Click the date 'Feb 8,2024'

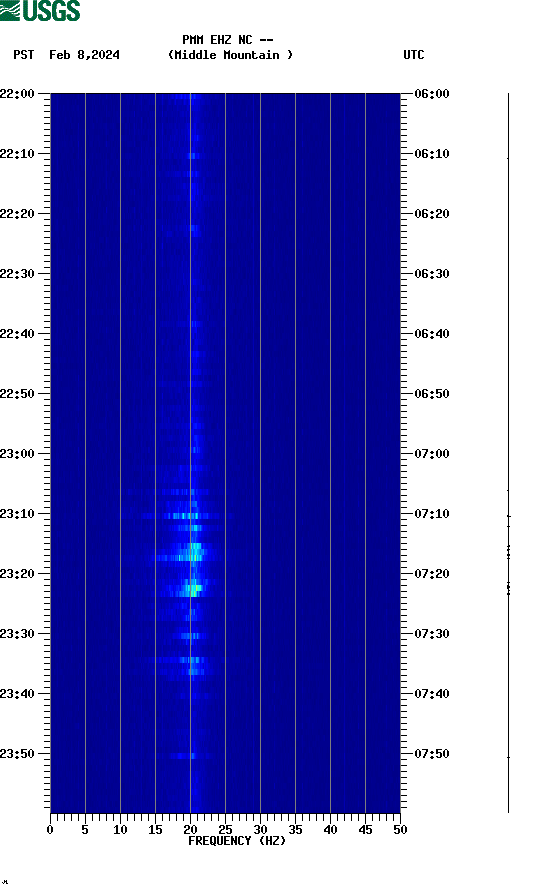tap(84, 55)
